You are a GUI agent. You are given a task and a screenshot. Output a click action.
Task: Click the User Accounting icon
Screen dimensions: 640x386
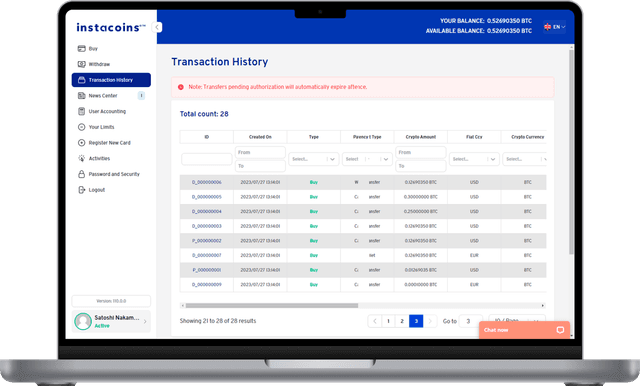point(82,111)
